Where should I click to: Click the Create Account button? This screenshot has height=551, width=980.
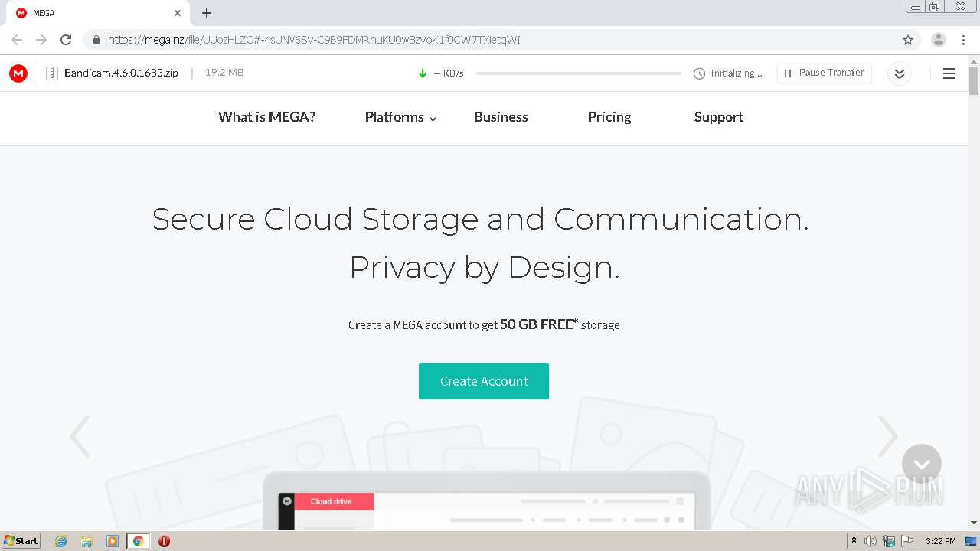coord(484,381)
